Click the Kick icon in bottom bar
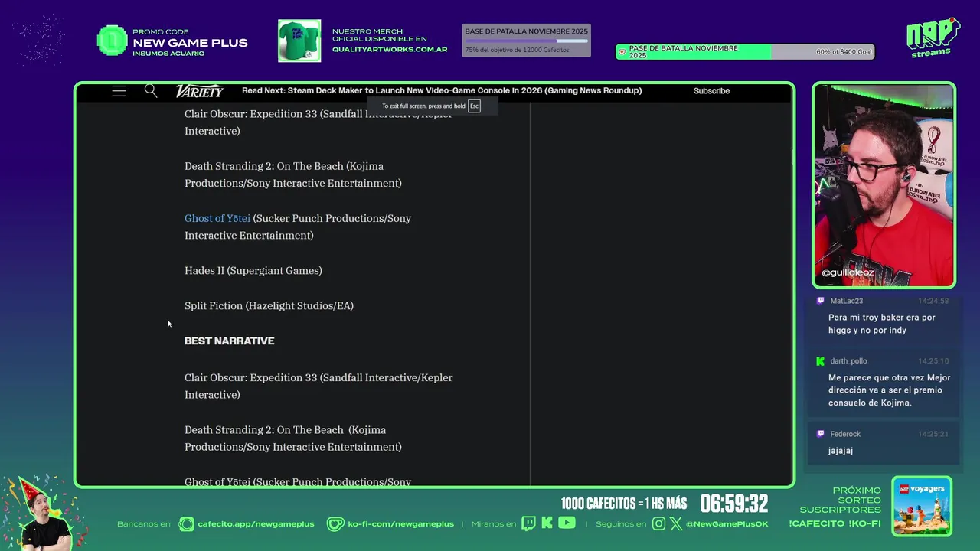The height and width of the screenshot is (551, 980). tap(547, 523)
